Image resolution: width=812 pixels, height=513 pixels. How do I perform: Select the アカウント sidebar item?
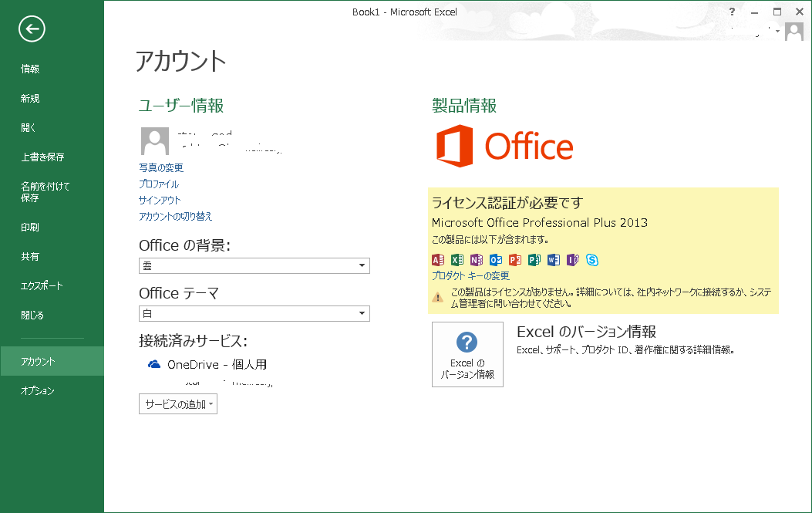pyautogui.click(x=52, y=361)
